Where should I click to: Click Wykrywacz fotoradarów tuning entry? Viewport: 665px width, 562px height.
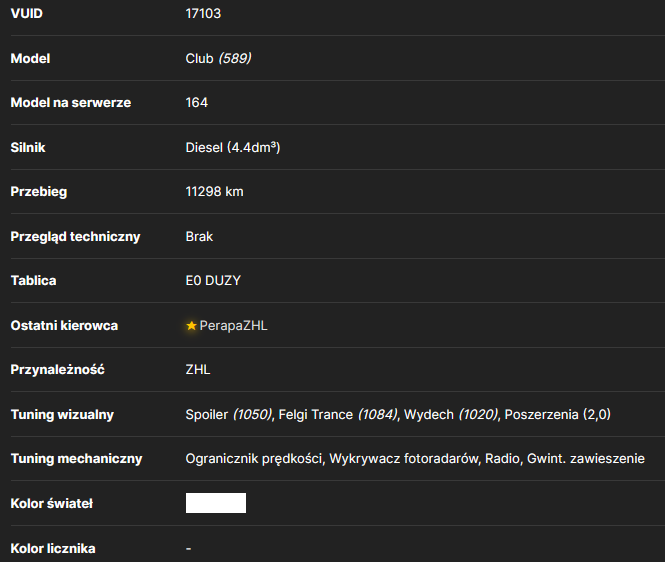click(404, 459)
